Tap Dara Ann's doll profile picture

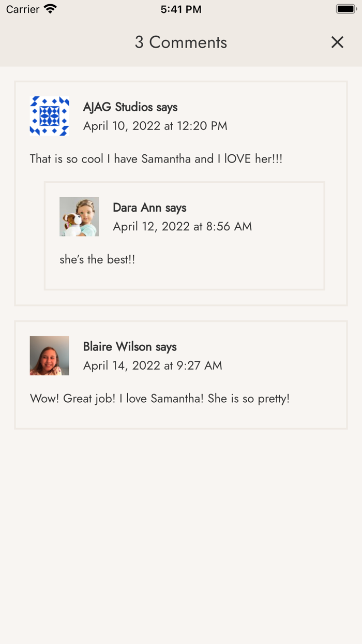(79, 216)
